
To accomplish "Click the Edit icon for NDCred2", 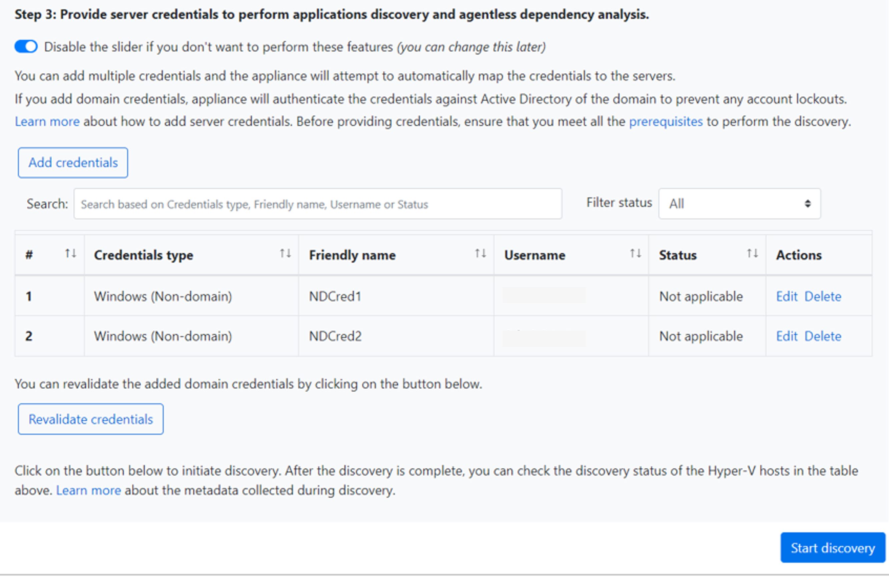I will [x=786, y=335].
